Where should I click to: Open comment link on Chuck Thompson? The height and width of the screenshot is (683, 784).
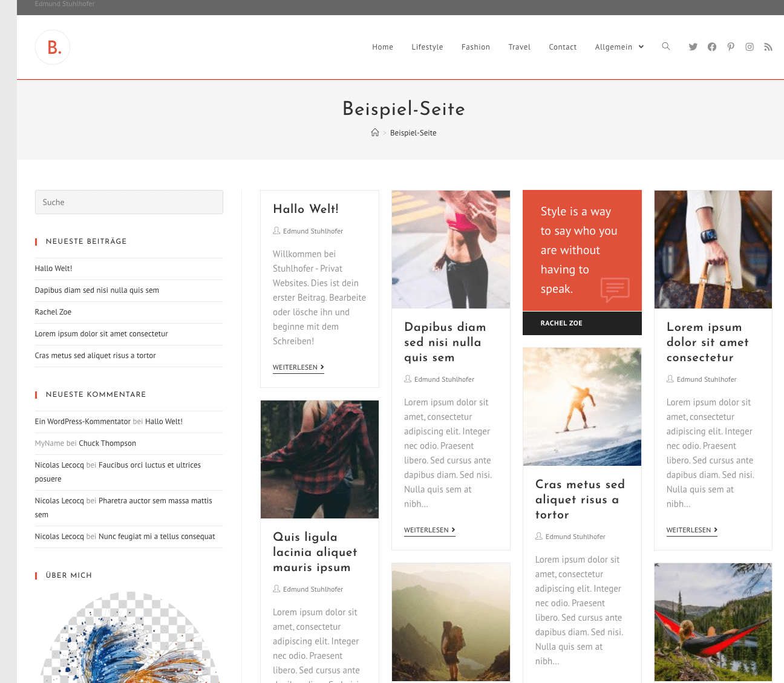(107, 443)
